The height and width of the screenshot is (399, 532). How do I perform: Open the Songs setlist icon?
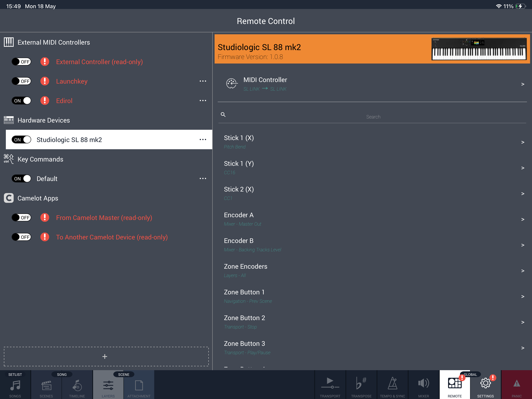coord(15,385)
